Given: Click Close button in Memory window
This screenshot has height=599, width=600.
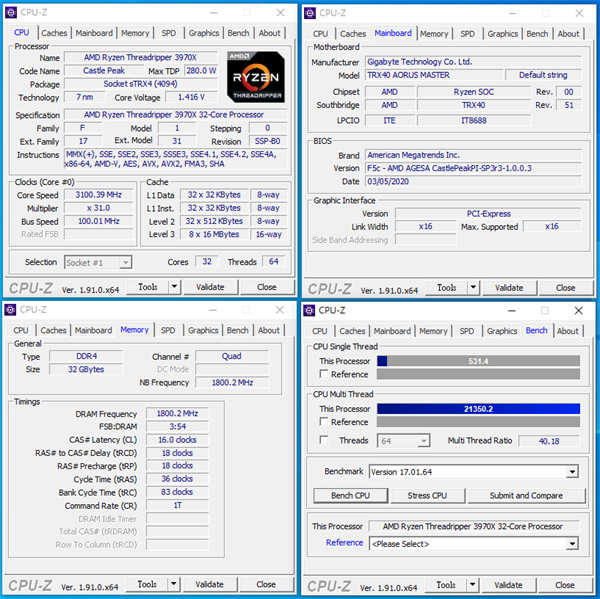Looking at the screenshot, I should tap(266, 584).
